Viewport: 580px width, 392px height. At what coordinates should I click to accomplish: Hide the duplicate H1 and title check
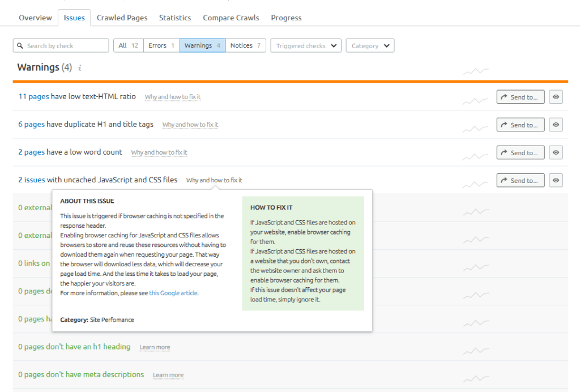coord(556,125)
